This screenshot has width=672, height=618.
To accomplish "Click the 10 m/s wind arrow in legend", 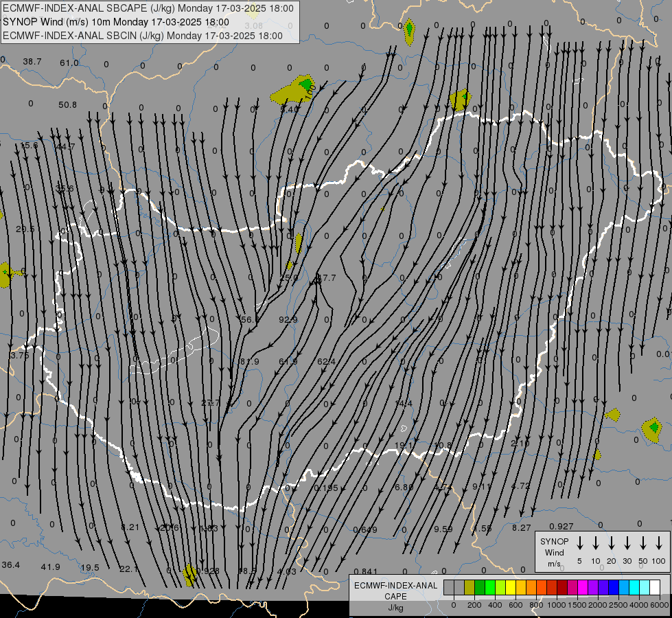I will (x=595, y=543).
